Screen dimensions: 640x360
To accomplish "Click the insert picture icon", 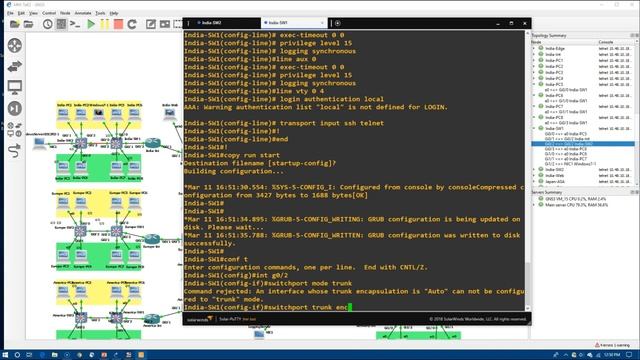I will (x=164, y=24).
